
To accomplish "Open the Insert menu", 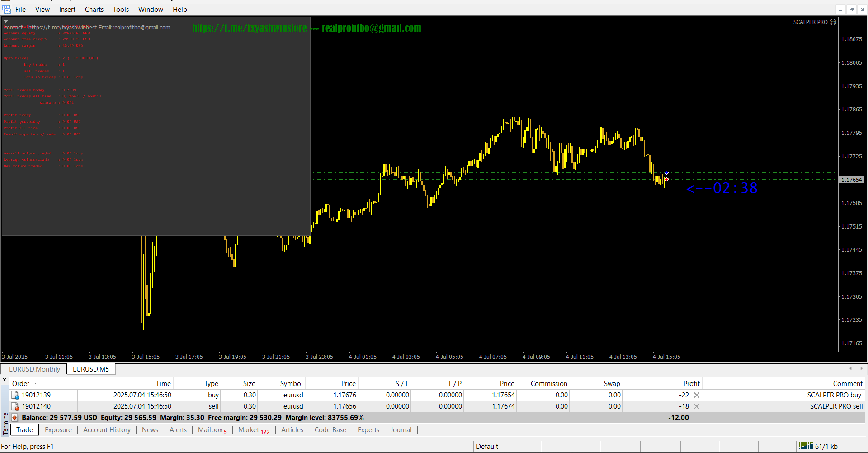I will [67, 9].
